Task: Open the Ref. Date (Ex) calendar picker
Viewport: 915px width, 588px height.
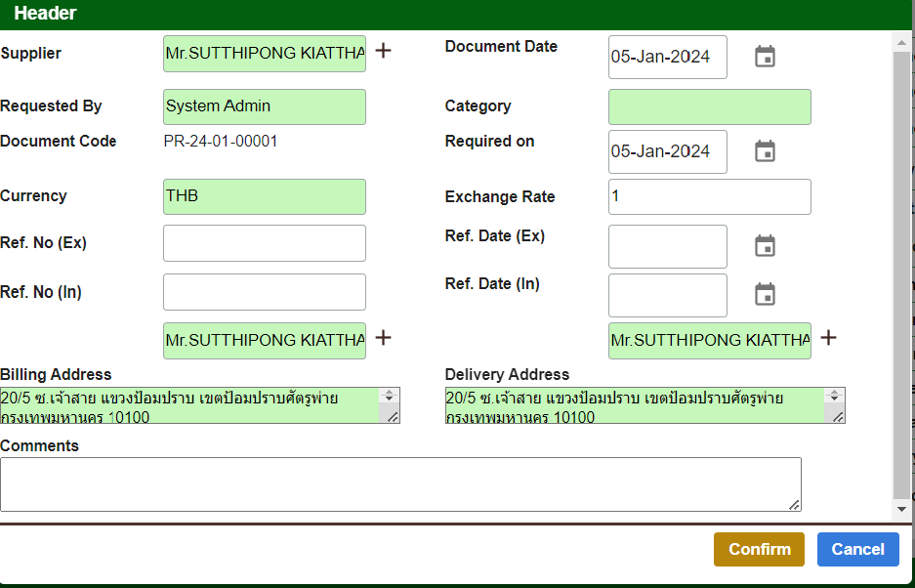Action: tap(765, 246)
